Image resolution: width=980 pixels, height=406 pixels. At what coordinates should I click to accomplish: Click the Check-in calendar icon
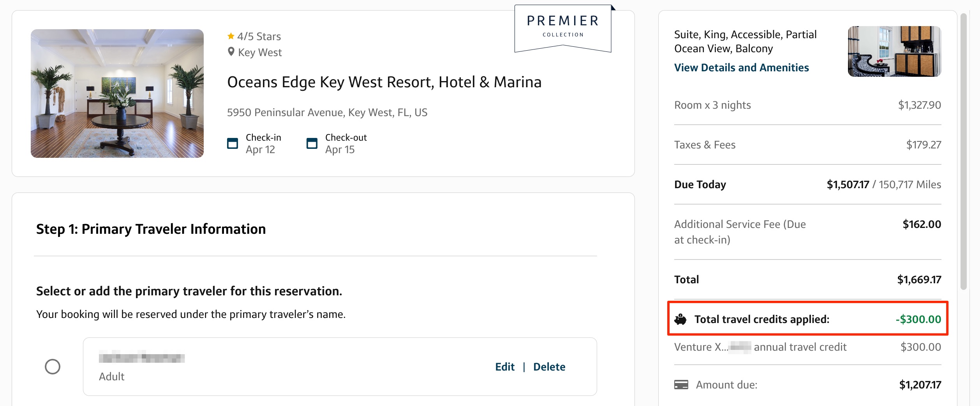[233, 143]
